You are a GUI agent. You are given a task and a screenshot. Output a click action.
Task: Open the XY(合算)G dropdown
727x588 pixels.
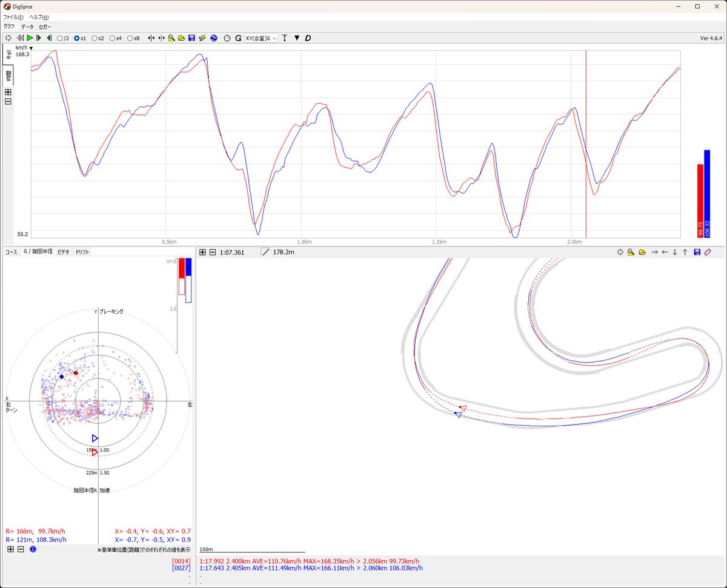(261, 38)
